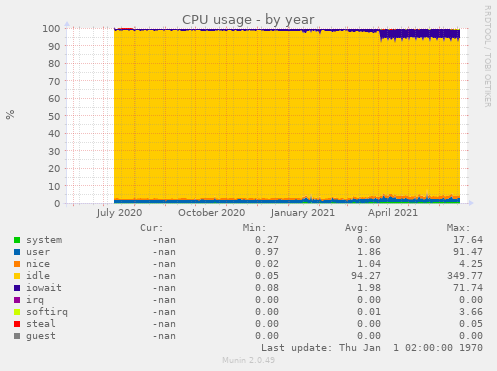Click idle average value 94.27
Viewport: 497px width, 371px height.
pos(366,276)
